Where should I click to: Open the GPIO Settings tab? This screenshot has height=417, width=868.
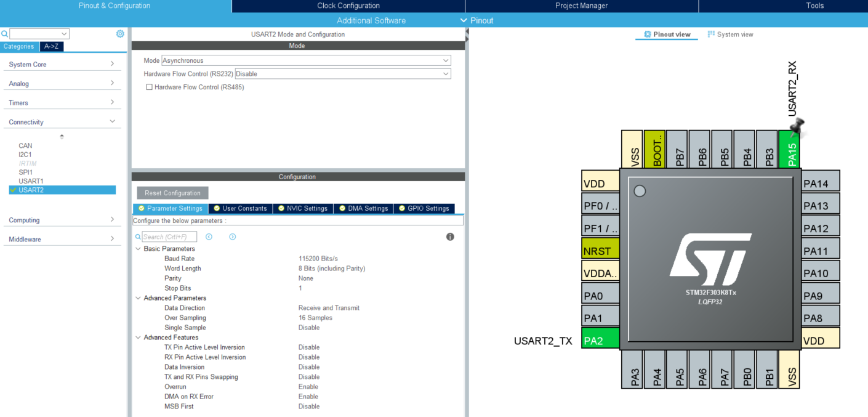click(424, 208)
